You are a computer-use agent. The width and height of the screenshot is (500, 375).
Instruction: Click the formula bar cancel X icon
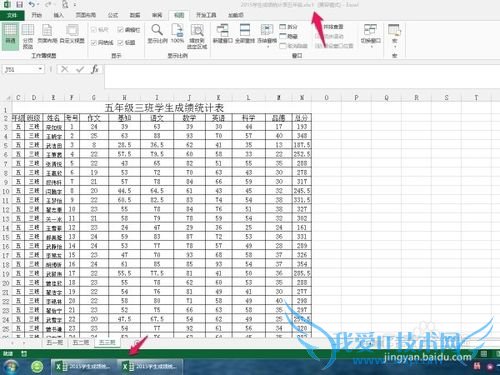(65, 69)
